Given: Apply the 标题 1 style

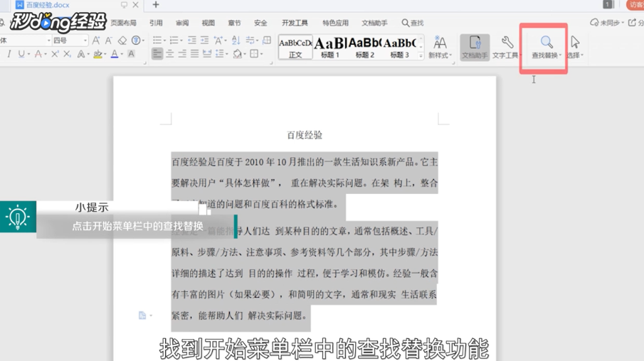Looking at the screenshot, I should coord(329,47).
